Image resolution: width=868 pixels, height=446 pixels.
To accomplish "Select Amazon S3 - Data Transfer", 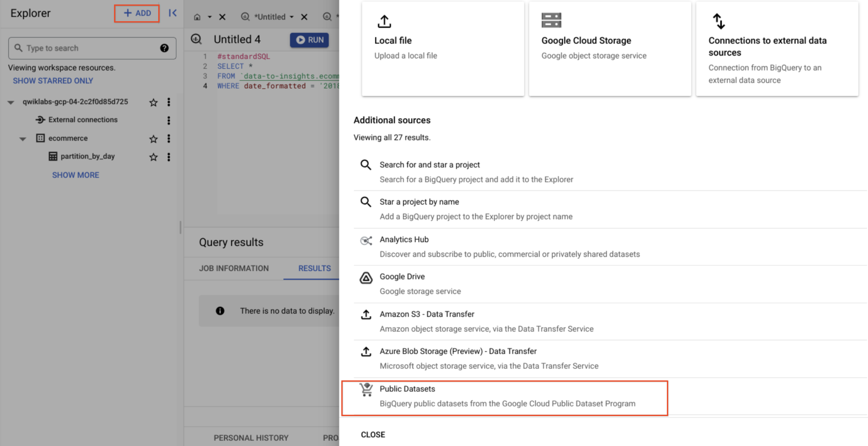I will pos(427,314).
